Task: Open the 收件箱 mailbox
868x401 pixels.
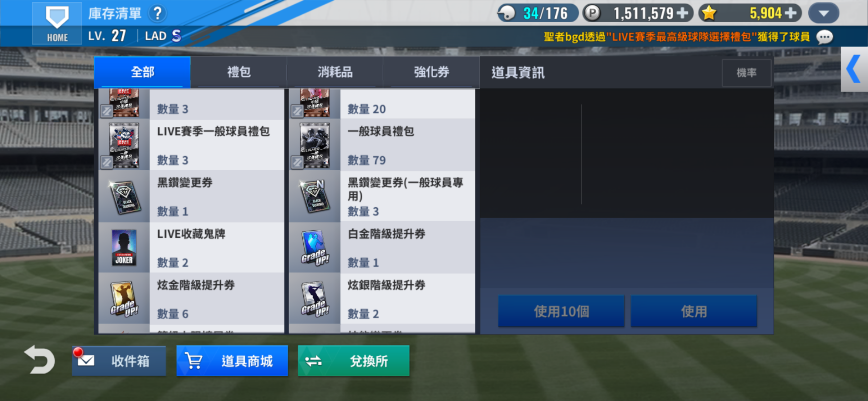Action: pos(119,361)
